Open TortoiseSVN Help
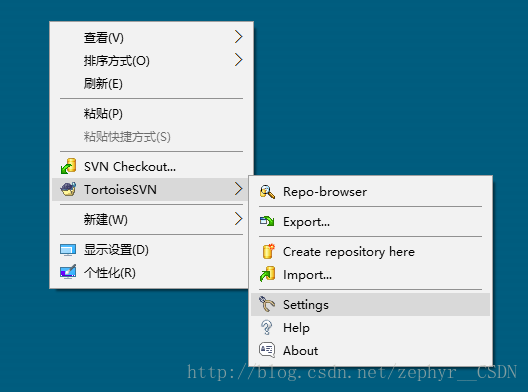528x392 pixels. (x=370, y=327)
